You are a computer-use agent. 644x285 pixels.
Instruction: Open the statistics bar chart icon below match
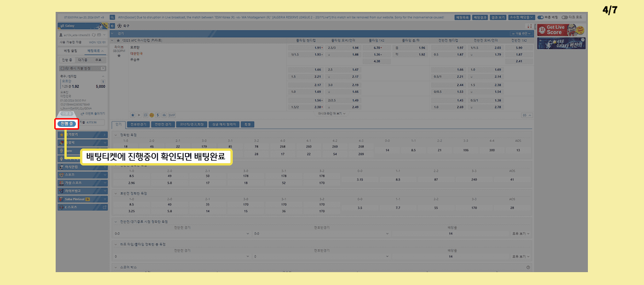click(x=164, y=115)
